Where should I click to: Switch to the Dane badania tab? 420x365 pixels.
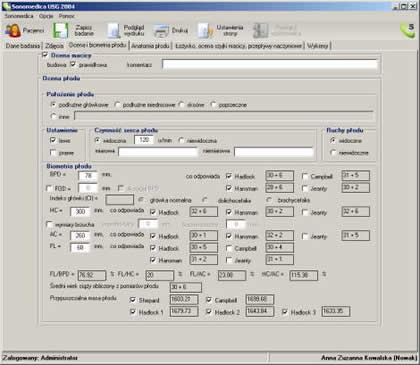tap(23, 46)
